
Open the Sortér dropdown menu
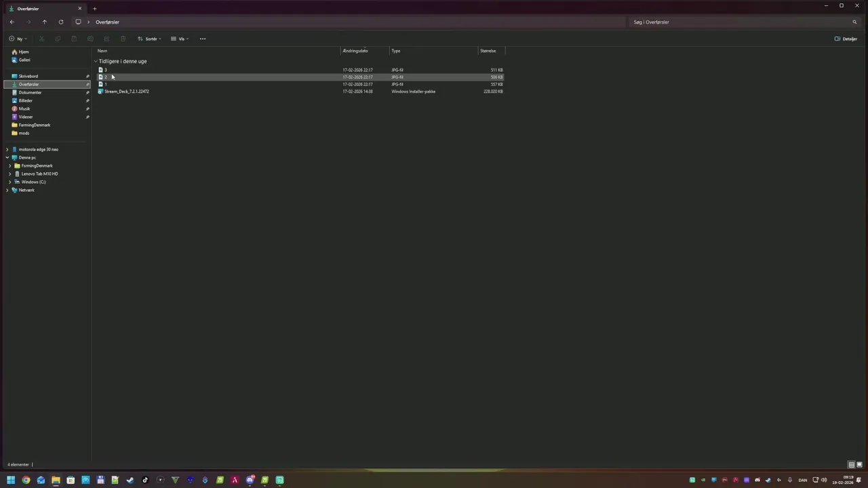(x=149, y=39)
